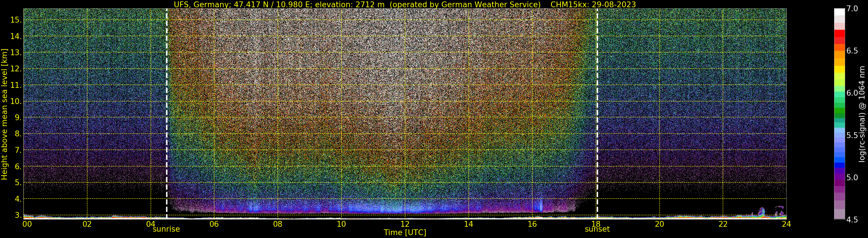The height and width of the screenshot is (238, 868).
Task: Click the colorbar value '5.0'
Action: [852, 177]
